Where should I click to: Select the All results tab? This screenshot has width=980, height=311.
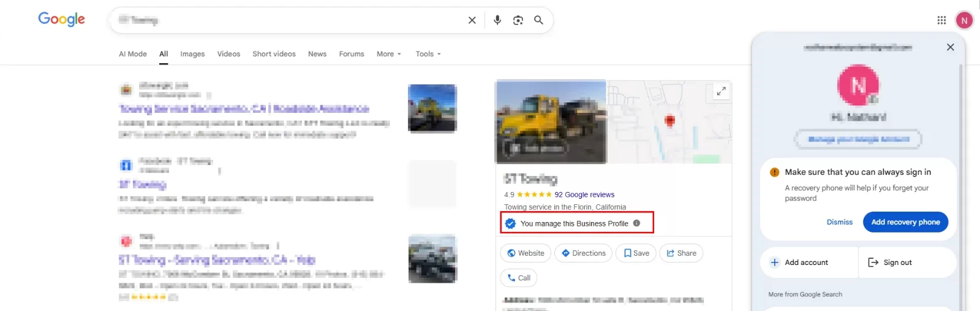164,54
